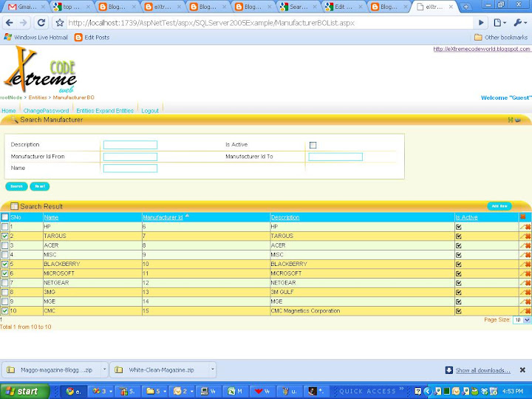Open dropdown arrow for Maggo-magazine download
Viewport: 532px width, 399px height.
104,369
